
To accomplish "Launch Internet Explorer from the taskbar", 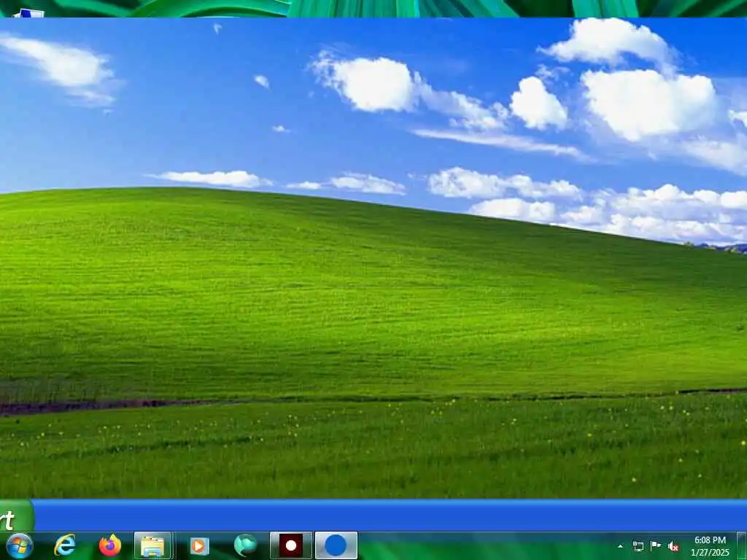I will pyautogui.click(x=65, y=545).
